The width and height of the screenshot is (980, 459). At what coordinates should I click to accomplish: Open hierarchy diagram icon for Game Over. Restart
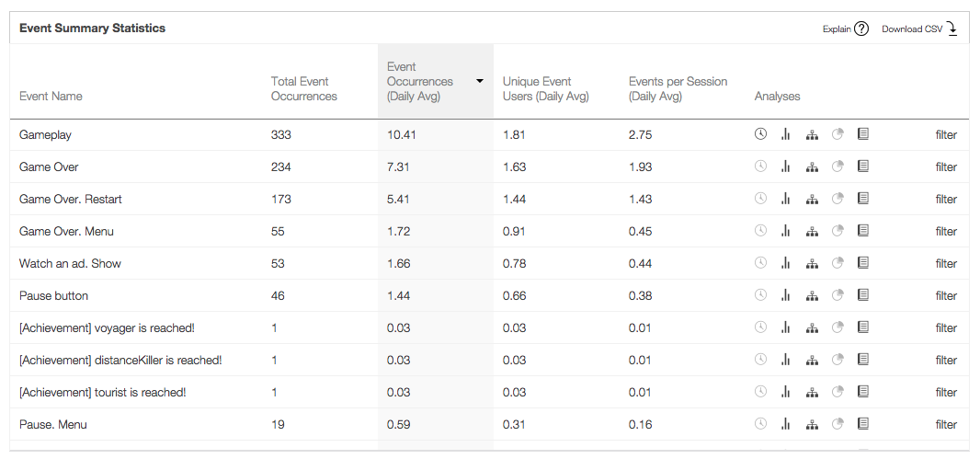click(812, 199)
